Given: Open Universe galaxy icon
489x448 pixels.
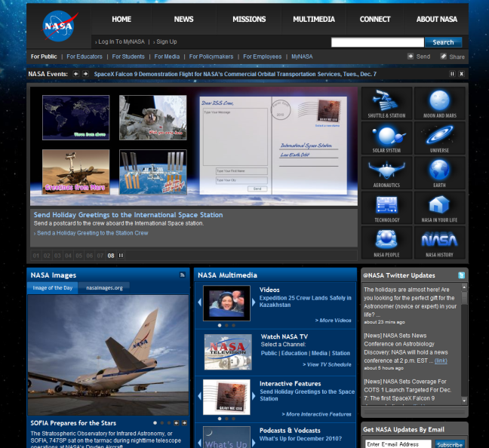Looking at the screenshot, I should click(x=440, y=139).
